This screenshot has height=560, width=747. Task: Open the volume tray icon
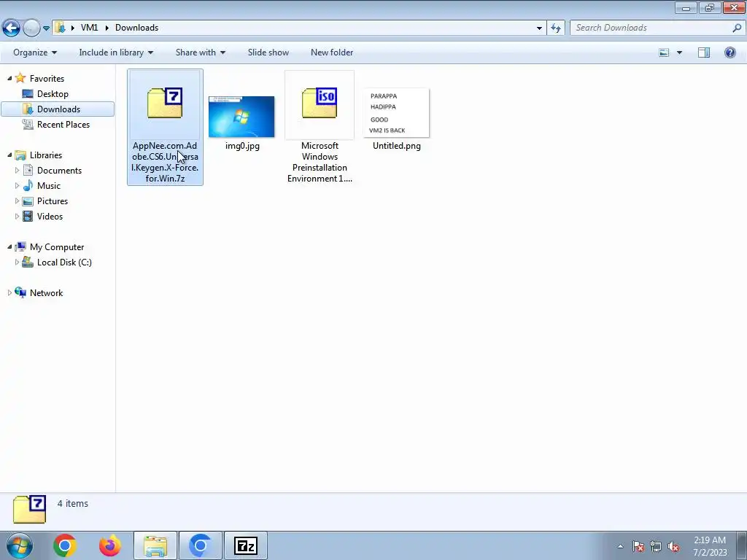(673, 546)
